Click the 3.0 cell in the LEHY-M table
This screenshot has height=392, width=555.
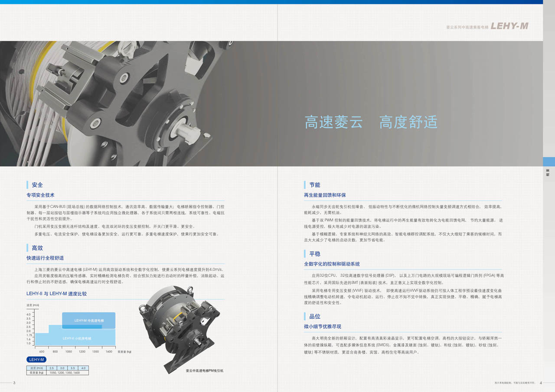(x=62, y=368)
